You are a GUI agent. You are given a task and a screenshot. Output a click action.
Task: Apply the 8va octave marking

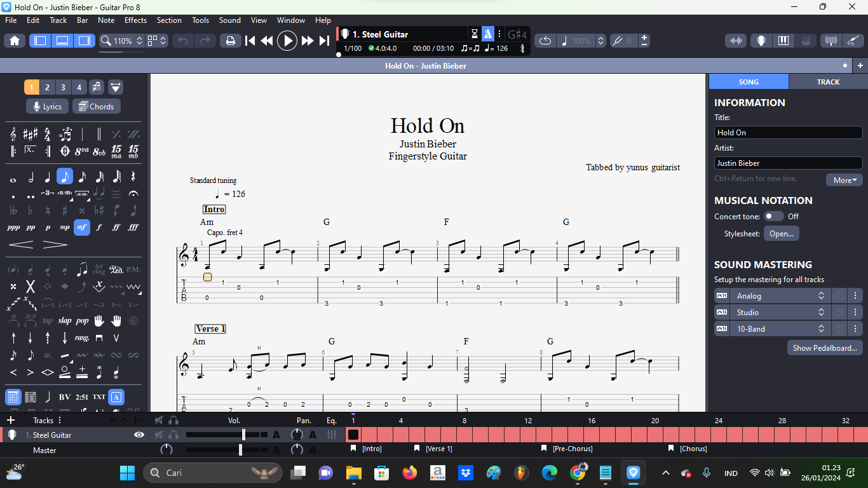point(82,151)
